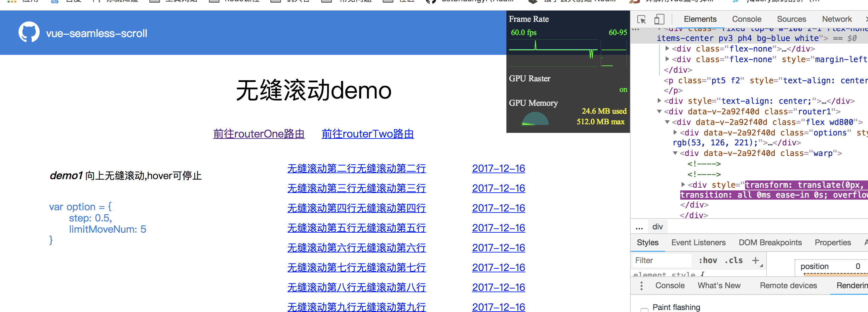Open the Event Listeners tab

click(x=698, y=242)
